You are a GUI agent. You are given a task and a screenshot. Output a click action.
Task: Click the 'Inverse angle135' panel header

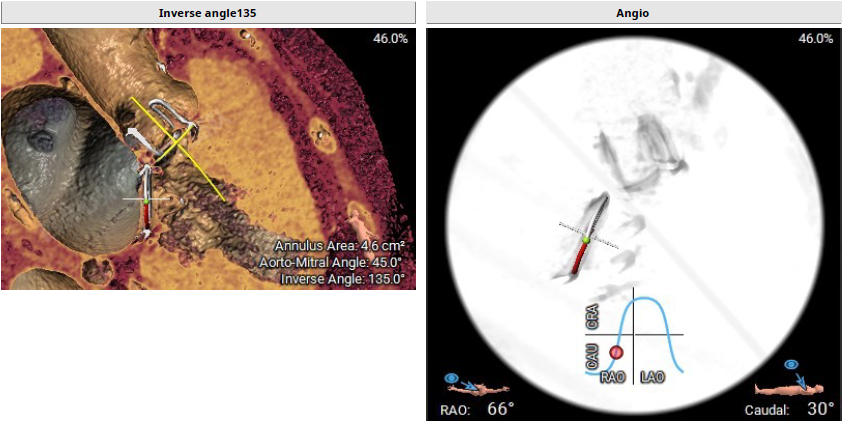click(208, 13)
